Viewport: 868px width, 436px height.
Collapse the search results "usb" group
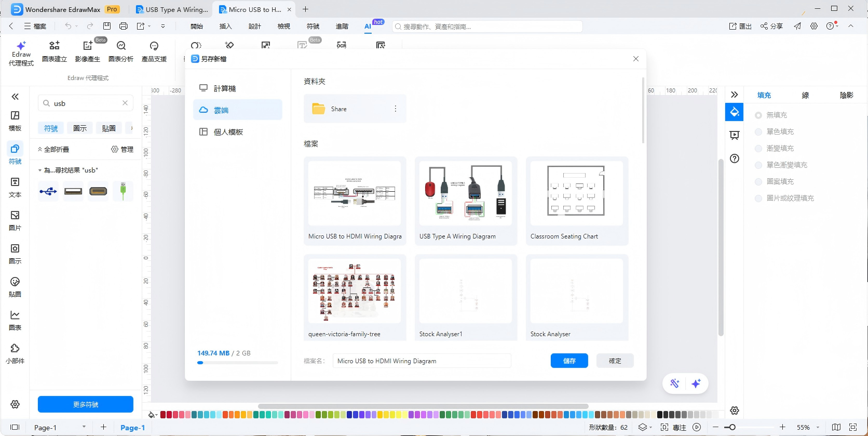tap(40, 170)
